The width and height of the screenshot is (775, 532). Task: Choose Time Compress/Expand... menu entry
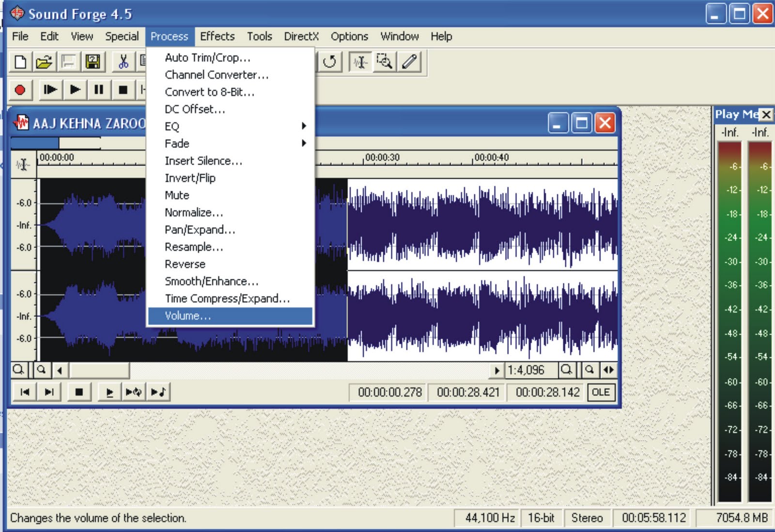pyautogui.click(x=231, y=298)
